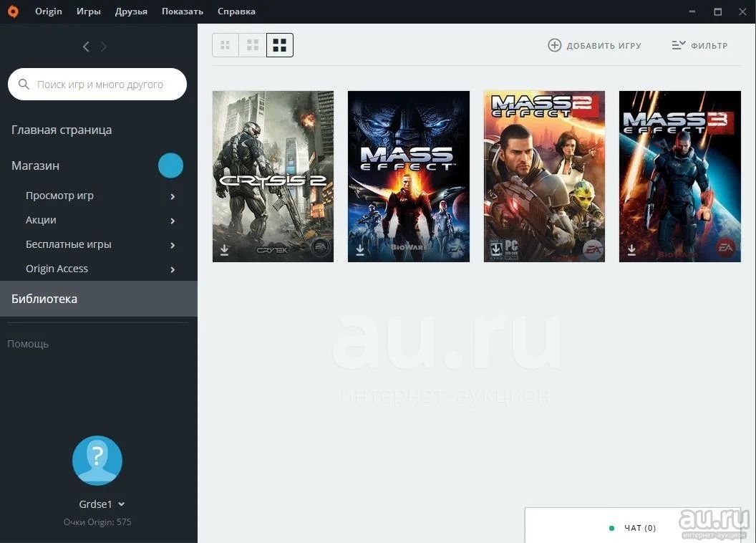This screenshot has width=756, height=543.
Task: Open the Магазин section
Action: [36, 165]
